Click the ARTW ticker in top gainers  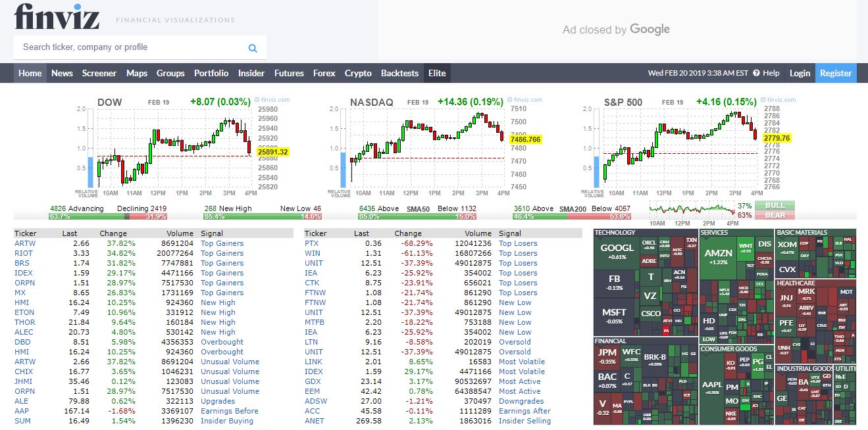click(x=25, y=243)
